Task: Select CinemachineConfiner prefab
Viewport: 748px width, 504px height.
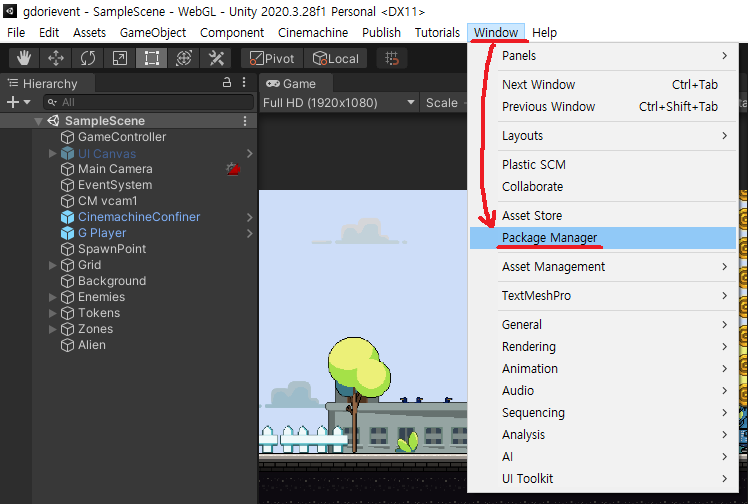Action: 139,217
